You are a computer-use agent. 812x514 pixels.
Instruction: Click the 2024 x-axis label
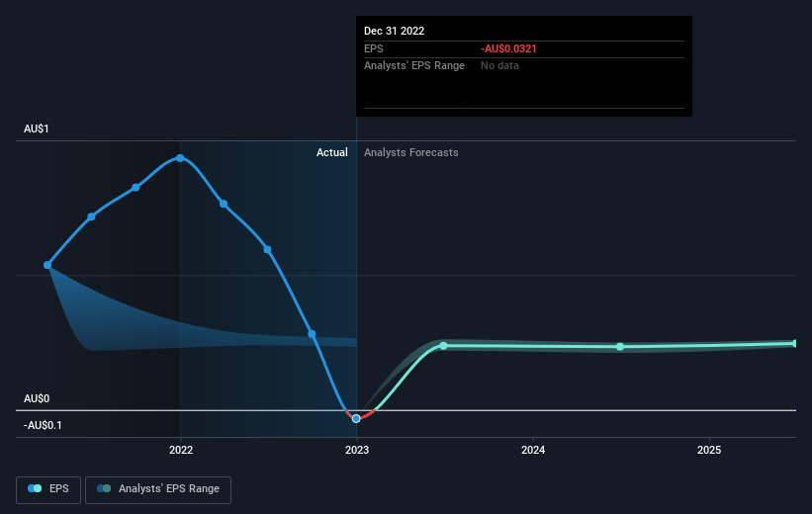pyautogui.click(x=533, y=450)
